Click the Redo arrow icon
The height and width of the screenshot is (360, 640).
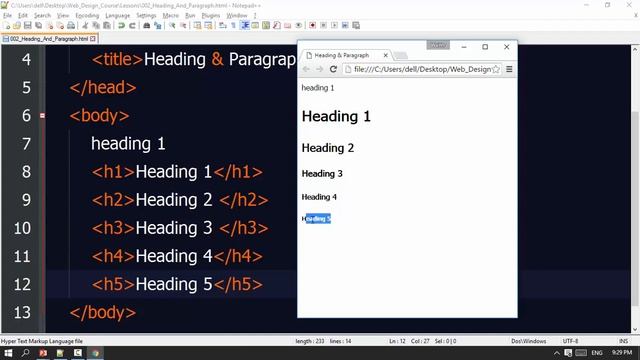coord(132,25)
